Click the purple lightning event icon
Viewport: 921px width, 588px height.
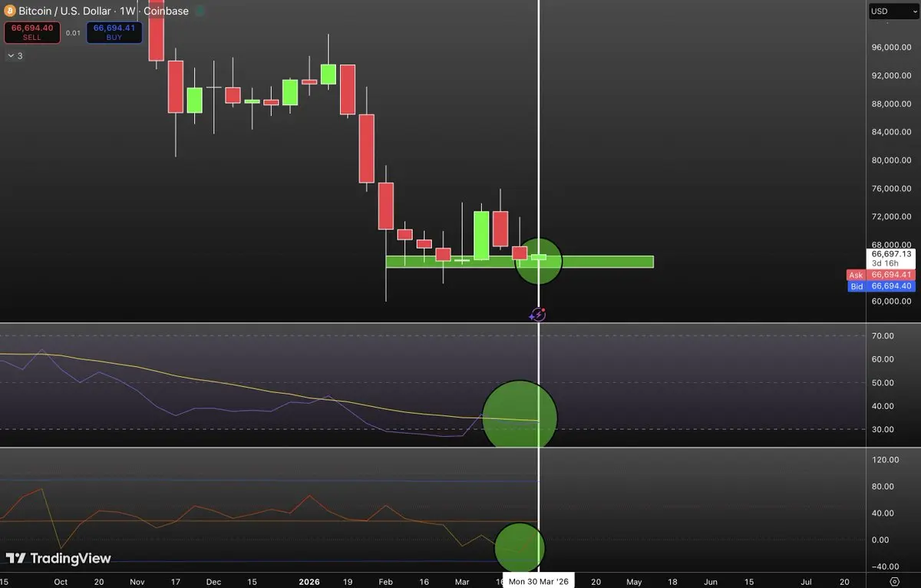(x=538, y=314)
